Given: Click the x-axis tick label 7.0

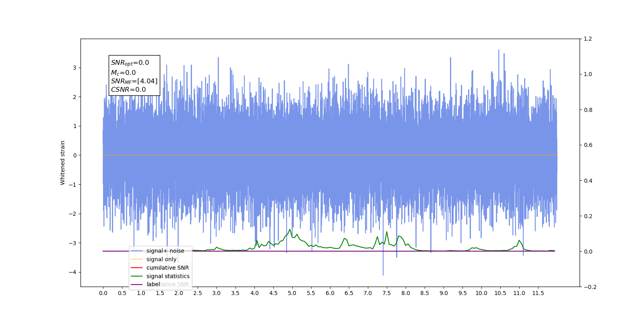Looking at the screenshot, I should coord(368,293).
